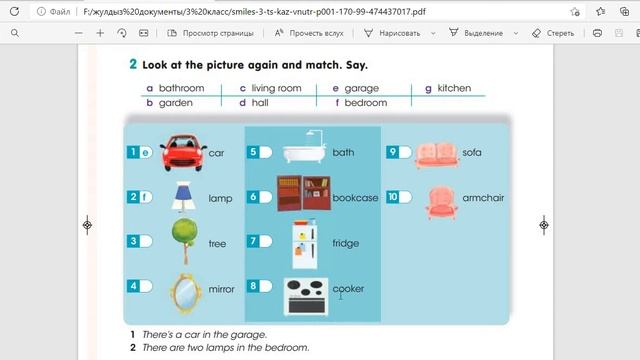Viewport: 640px width, 360px height.
Task: Click the label 'bookcase'
Action: tap(355, 198)
